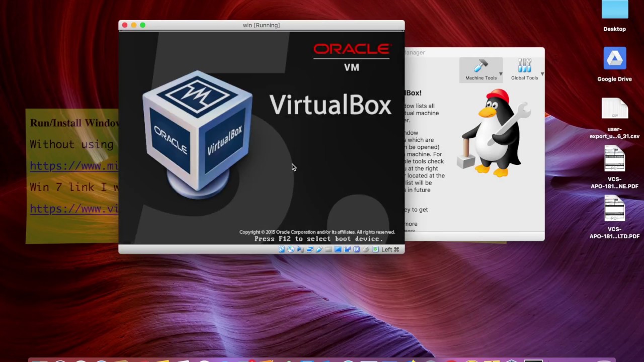Expand the Machine Tools dropdown arrow

pos(501,74)
